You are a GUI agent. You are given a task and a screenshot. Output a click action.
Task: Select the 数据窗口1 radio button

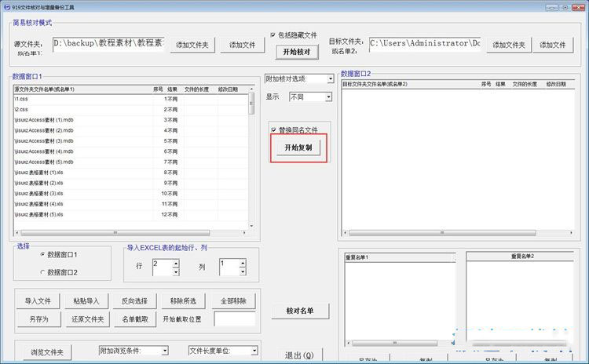coord(42,254)
